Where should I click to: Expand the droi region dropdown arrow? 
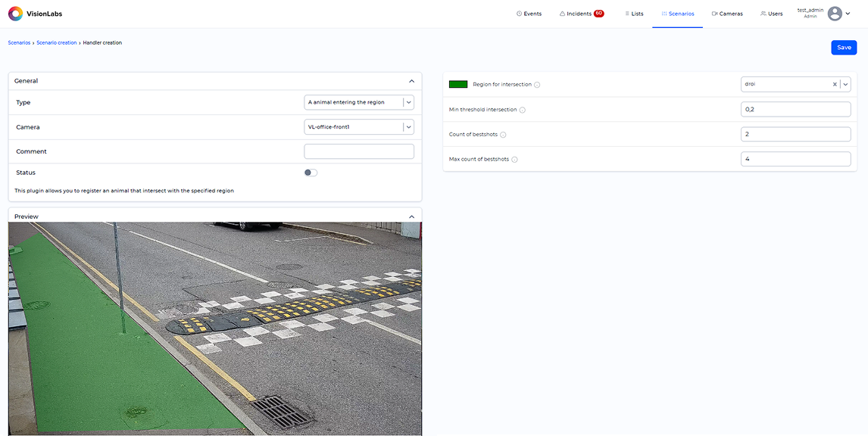coord(845,85)
